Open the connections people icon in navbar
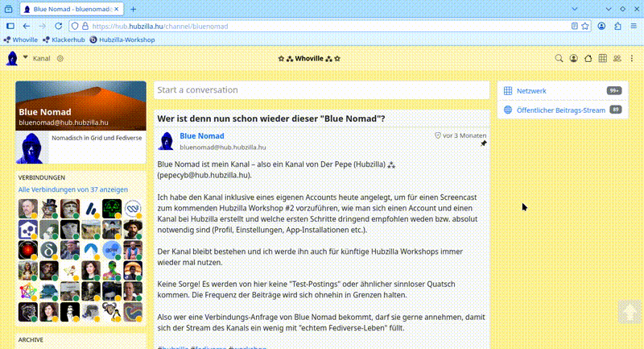 (617, 59)
